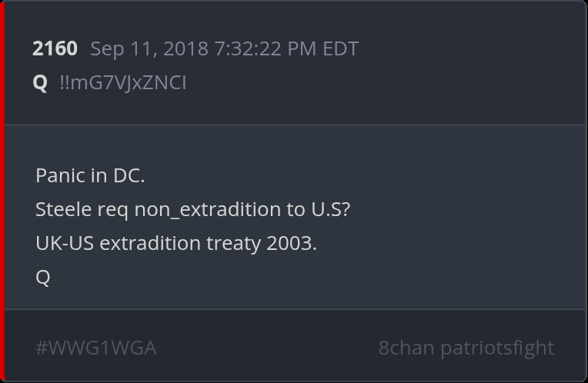Screen dimensions: 588x383
Task: Click the "Panic in DC." line
Action: [90, 176]
